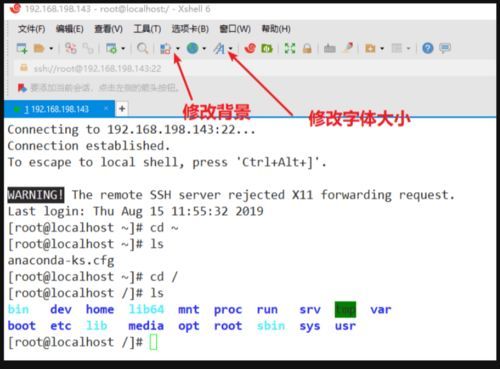Click the font 'A' toolbar icon
Screen dimensions: 500x369
coord(219,49)
